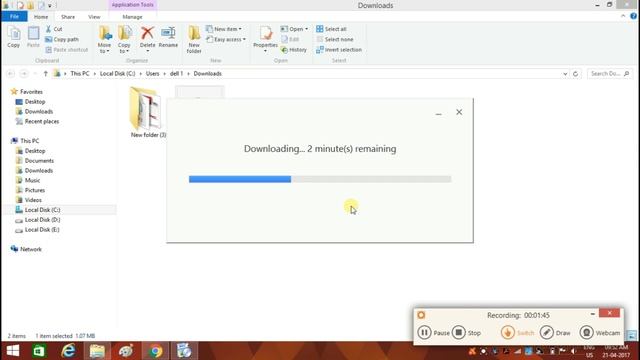Click the Search Downloads field
640x360 pixels.
609,73
